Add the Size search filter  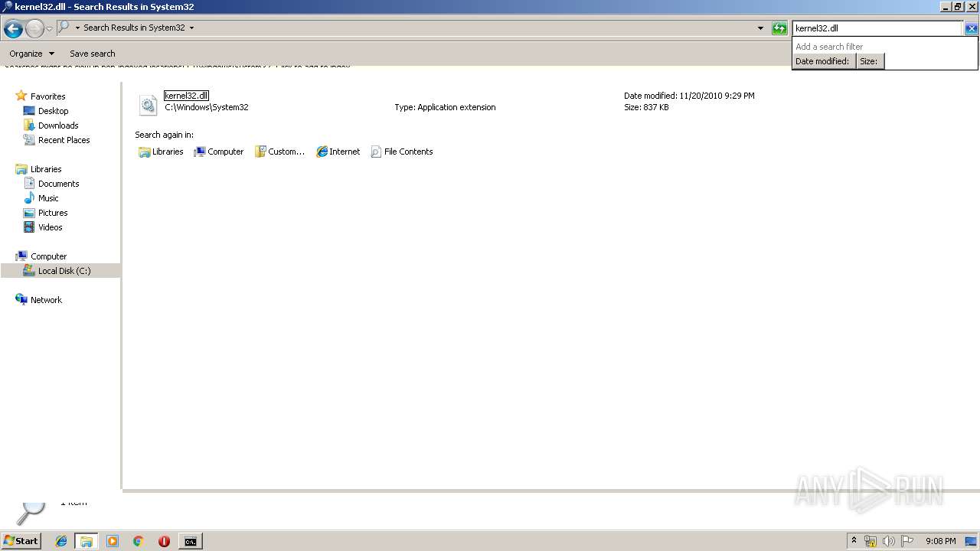[870, 61]
